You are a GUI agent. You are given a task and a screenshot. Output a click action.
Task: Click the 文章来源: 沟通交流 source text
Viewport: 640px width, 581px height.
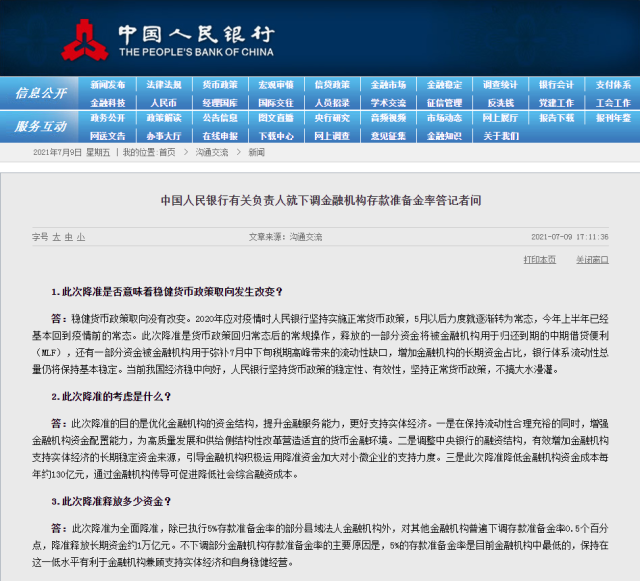[285, 237]
